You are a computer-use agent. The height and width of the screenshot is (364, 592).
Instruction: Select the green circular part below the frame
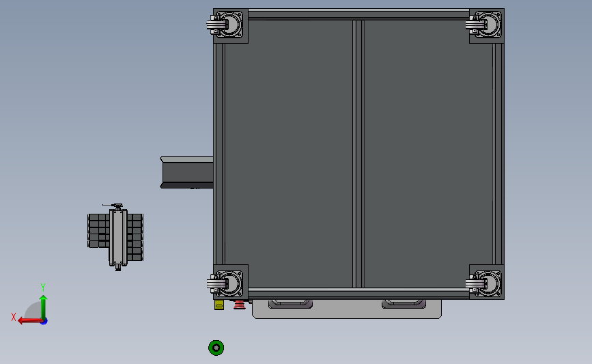point(216,348)
